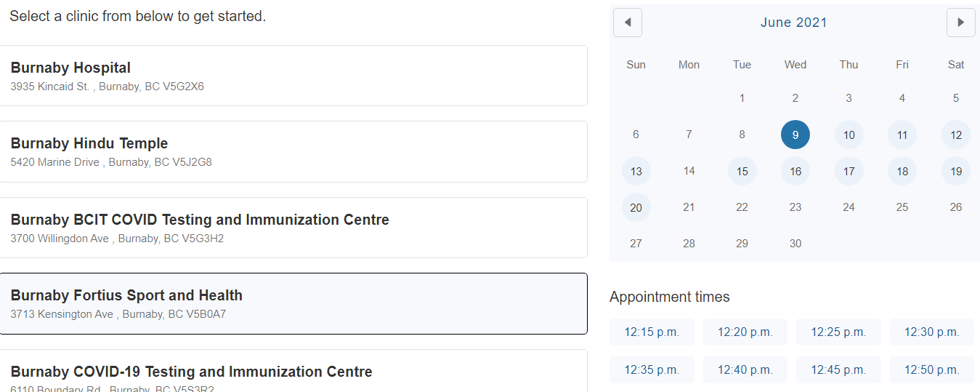Go to previous month in calendar
Viewport: 980px width, 392px height.
pos(628,23)
